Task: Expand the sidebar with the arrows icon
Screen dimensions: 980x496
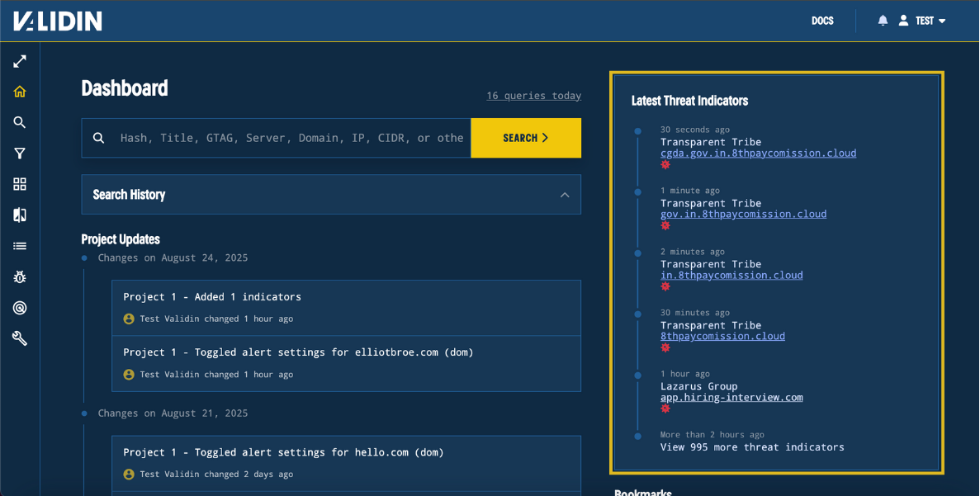Action: (x=20, y=61)
